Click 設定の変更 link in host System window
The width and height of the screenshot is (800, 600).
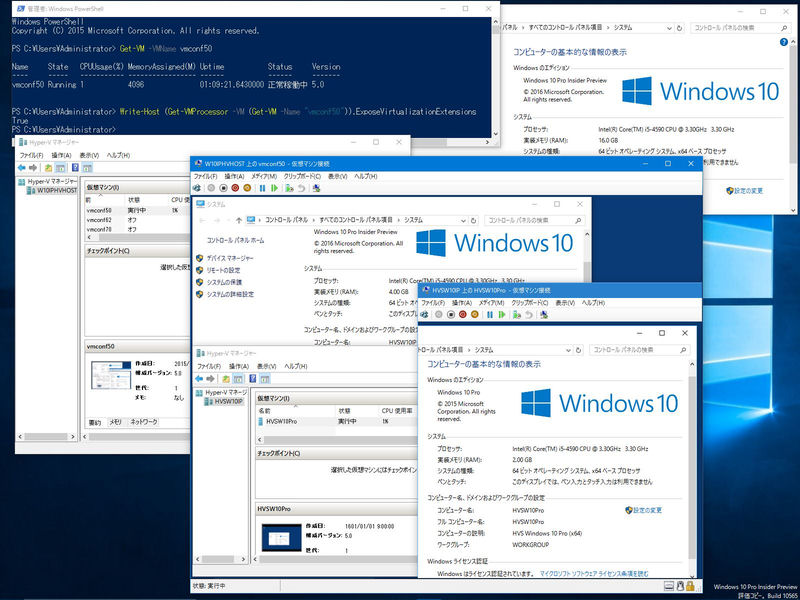748,191
